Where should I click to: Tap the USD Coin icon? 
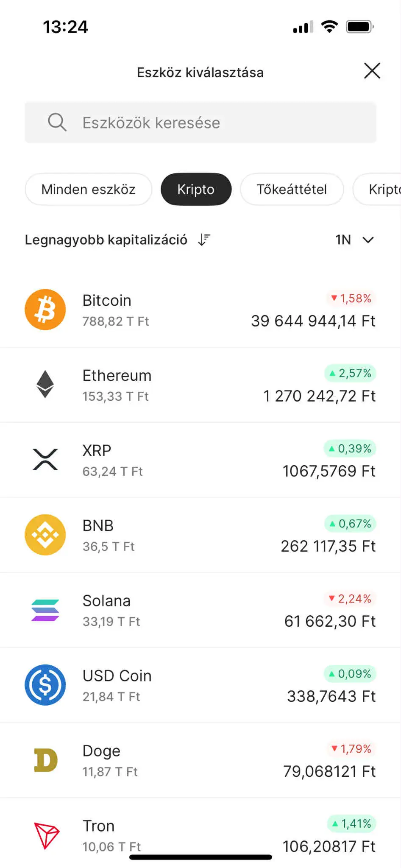tap(45, 685)
